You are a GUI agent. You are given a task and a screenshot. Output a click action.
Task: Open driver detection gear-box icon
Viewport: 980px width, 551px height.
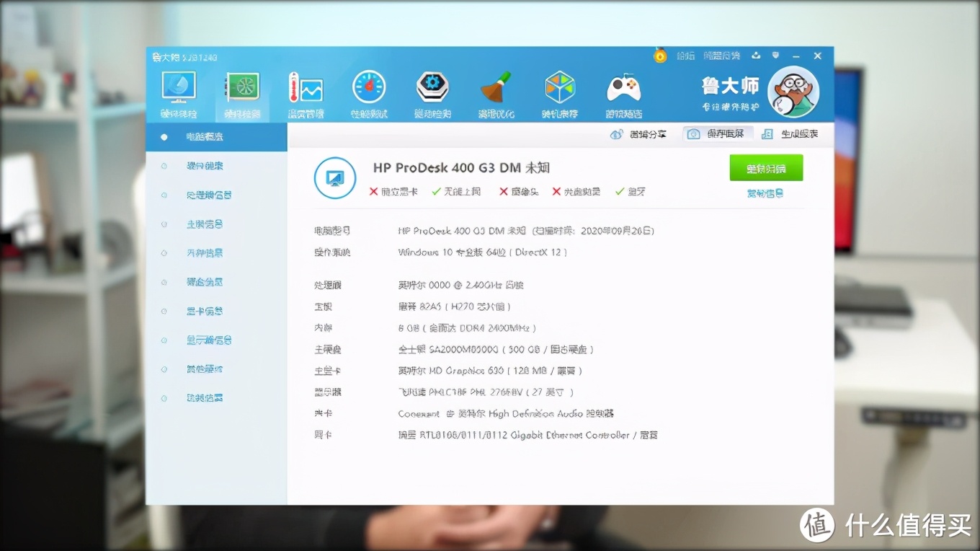[x=433, y=87]
